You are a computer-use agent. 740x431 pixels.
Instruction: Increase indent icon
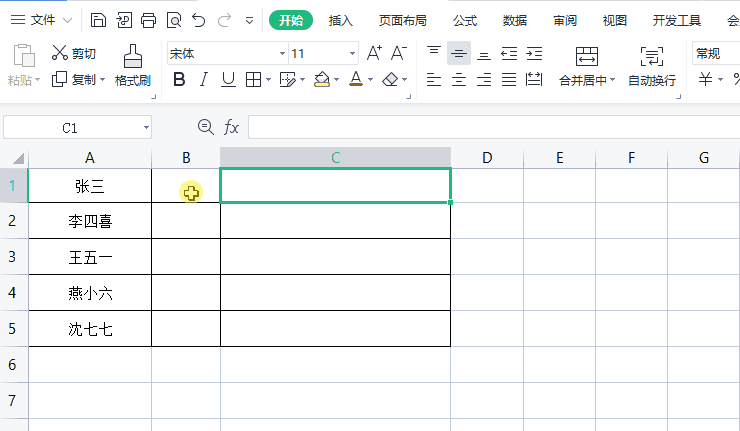[x=534, y=53]
